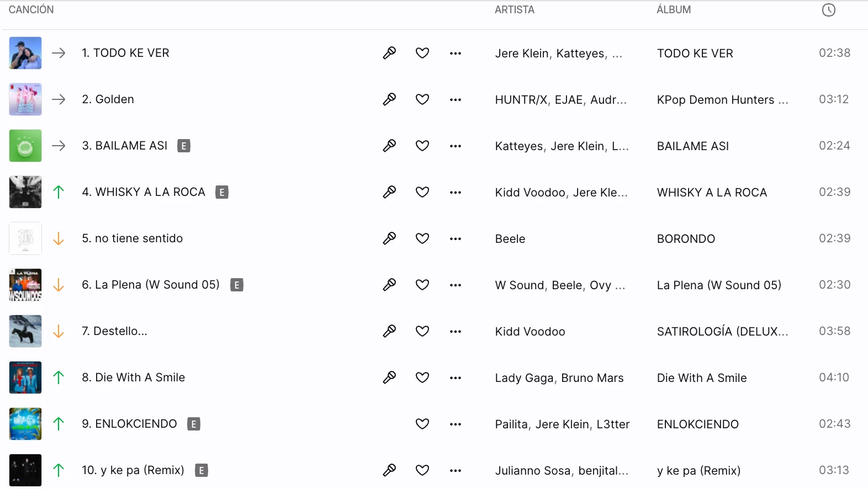This screenshot has height=489, width=868.
Task: Open artist link Beele on no tiene sentido
Action: click(x=510, y=239)
